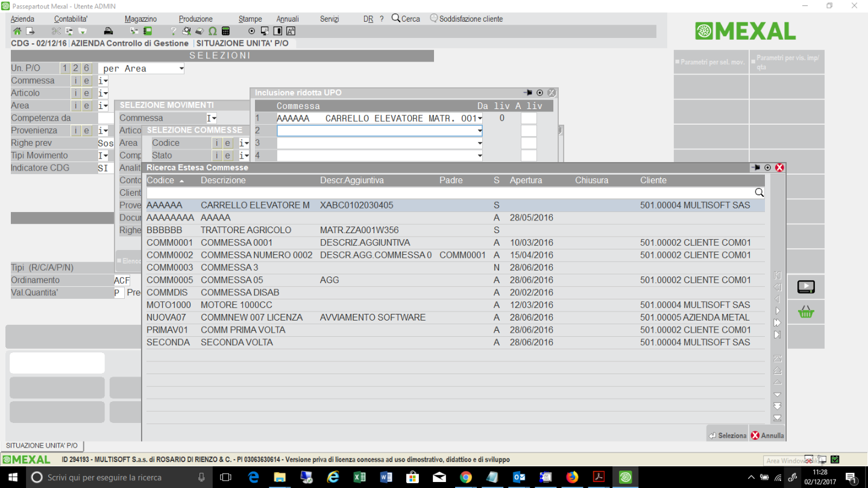Toggle the 'i' include button next to Articolo

(76, 93)
